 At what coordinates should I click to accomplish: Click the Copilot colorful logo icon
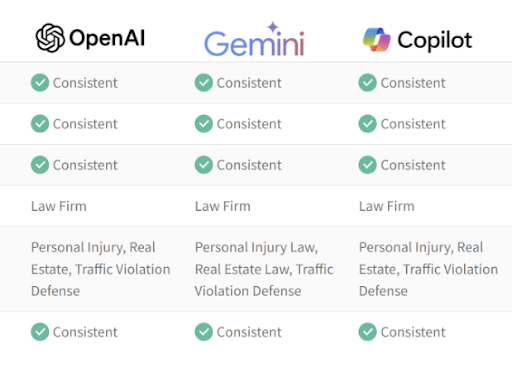coord(377,40)
